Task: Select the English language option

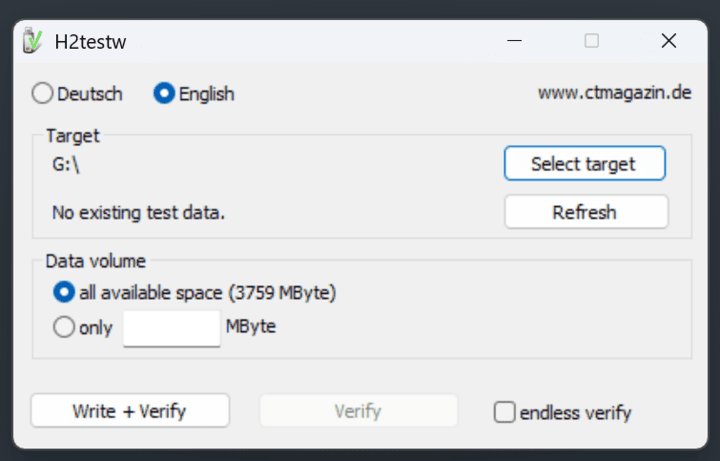Action: (164, 93)
